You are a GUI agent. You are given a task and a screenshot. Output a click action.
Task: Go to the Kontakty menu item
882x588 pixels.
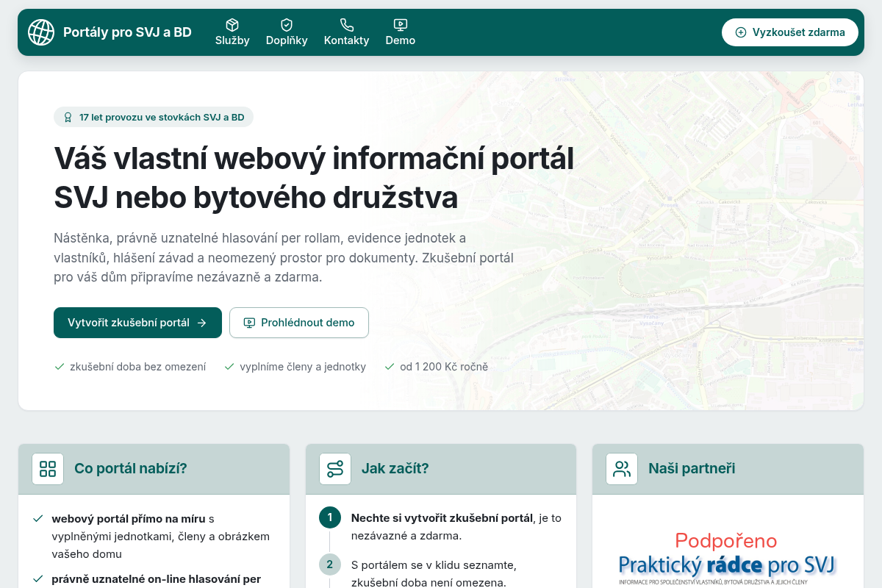346,32
